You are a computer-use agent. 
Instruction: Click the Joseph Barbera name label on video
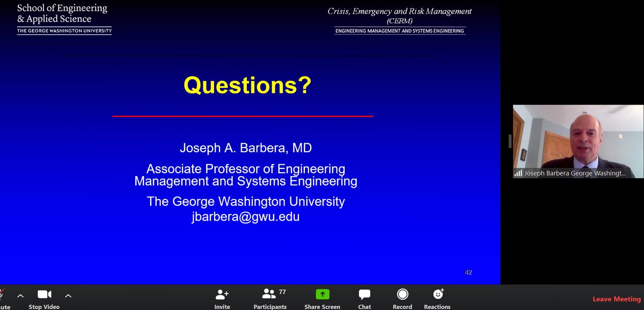575,173
